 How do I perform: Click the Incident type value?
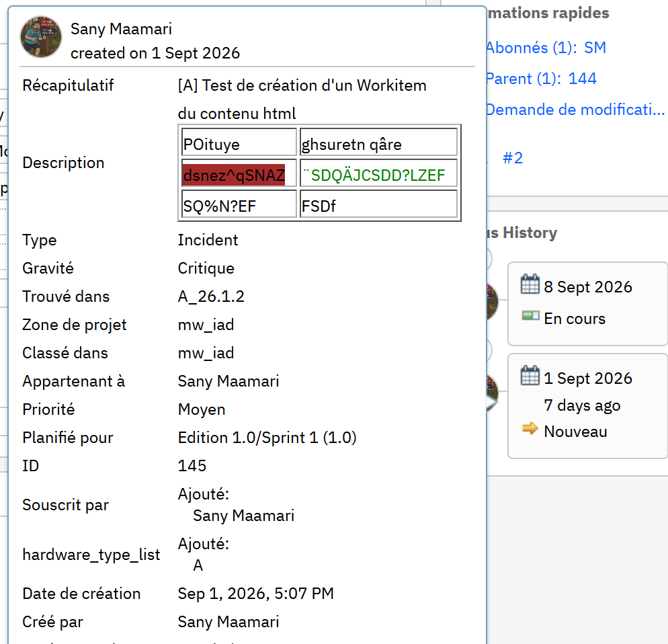point(208,241)
